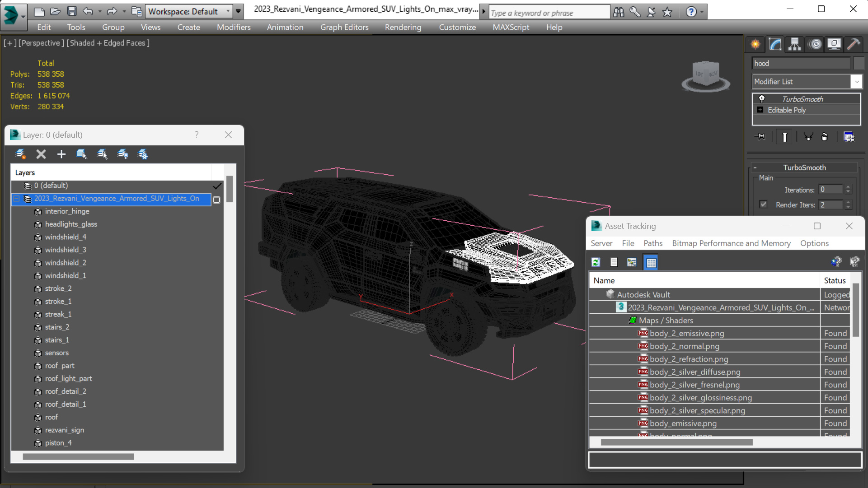The image size is (868, 488).
Task: Open the Rendering menu
Action: (403, 28)
